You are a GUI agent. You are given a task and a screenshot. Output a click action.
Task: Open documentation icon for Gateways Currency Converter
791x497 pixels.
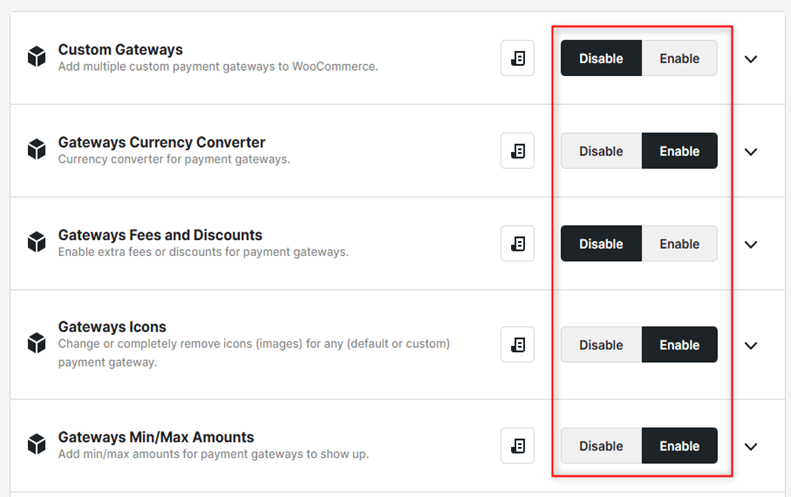pos(518,151)
